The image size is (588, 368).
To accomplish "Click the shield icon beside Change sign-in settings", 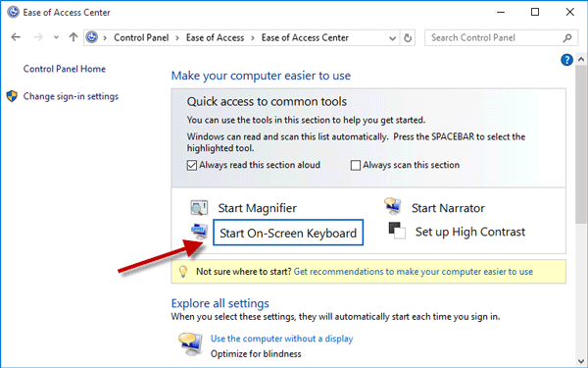I will pyautogui.click(x=12, y=96).
